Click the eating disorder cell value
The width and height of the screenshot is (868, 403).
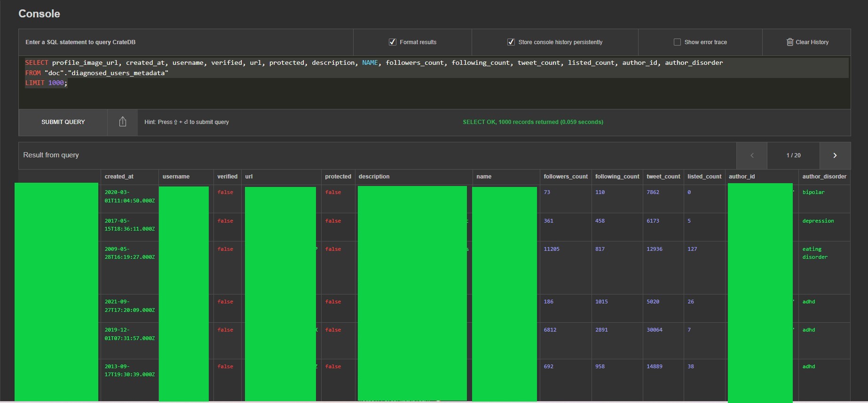click(x=814, y=253)
